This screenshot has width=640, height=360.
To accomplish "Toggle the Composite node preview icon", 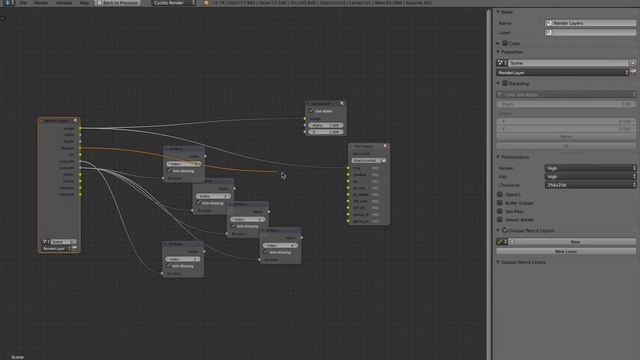I will click(342, 104).
